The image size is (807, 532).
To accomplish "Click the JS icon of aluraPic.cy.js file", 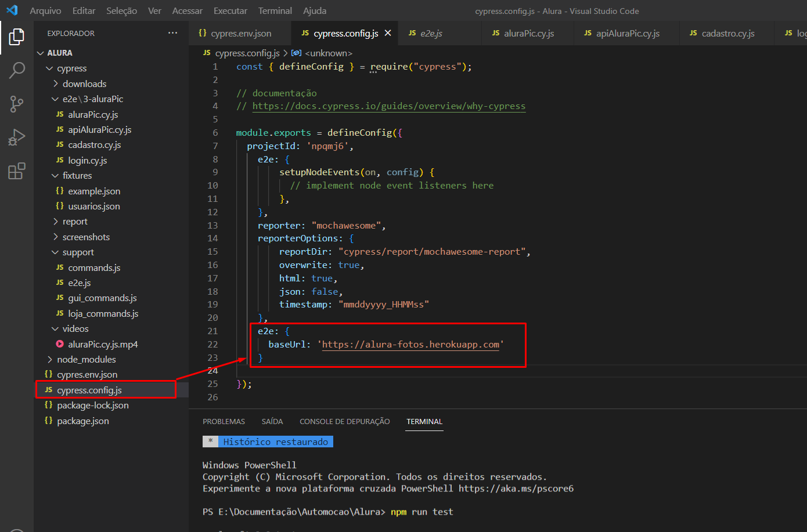I will click(x=60, y=114).
